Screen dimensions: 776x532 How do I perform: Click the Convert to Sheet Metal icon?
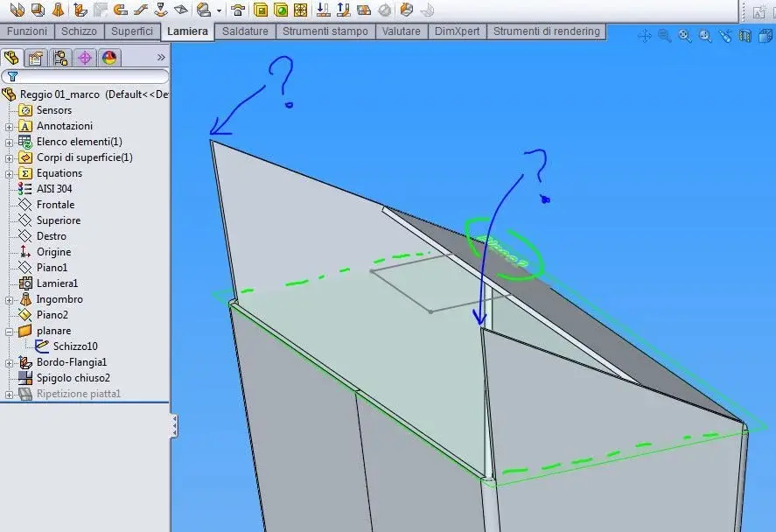(38, 10)
